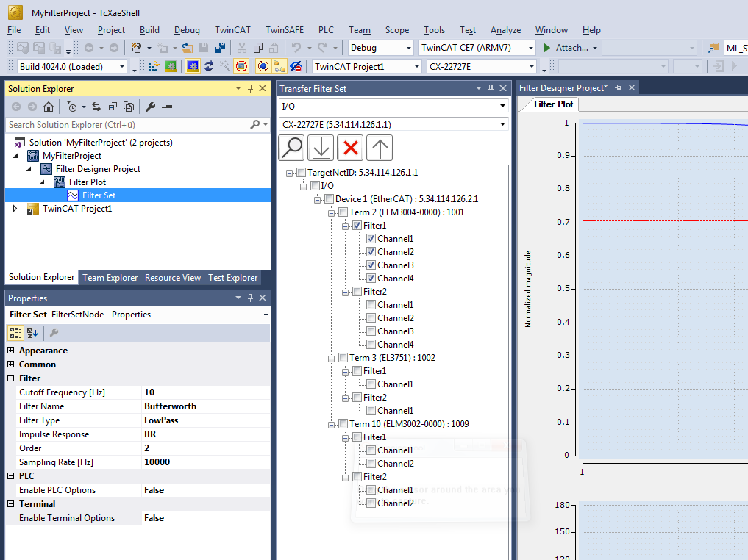The height and width of the screenshot is (560, 748).
Task: Click the New Project toolbar icon
Action: pyautogui.click(x=137, y=48)
